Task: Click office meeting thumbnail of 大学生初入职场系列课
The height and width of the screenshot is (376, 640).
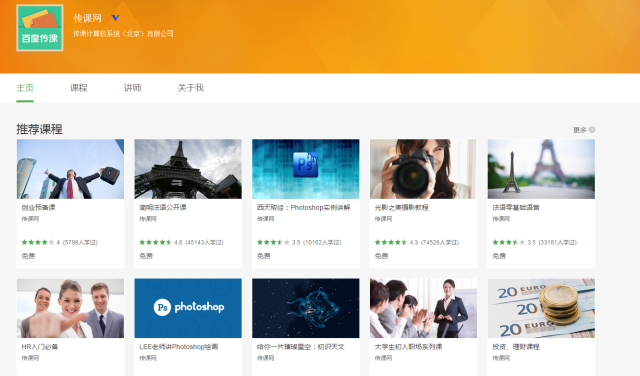Action: pos(423,308)
